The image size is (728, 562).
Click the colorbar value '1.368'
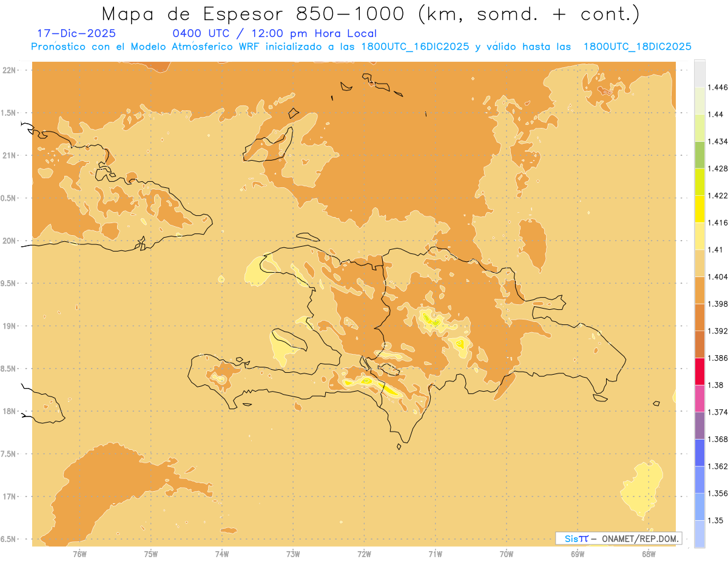[x=717, y=439]
